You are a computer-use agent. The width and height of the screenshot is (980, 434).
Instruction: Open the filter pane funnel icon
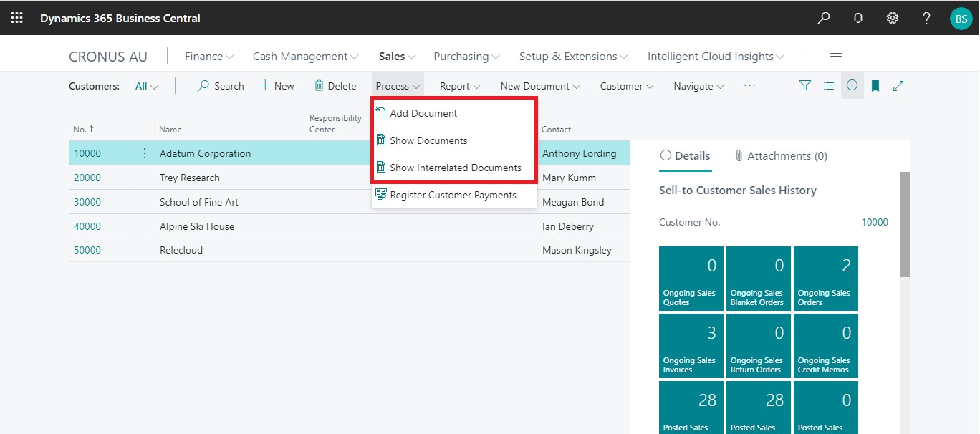point(805,86)
